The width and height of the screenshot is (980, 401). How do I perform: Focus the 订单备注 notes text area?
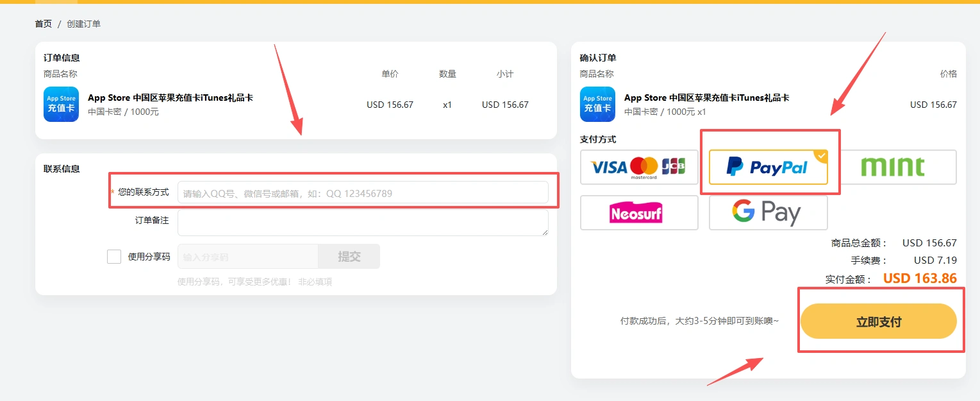362,223
